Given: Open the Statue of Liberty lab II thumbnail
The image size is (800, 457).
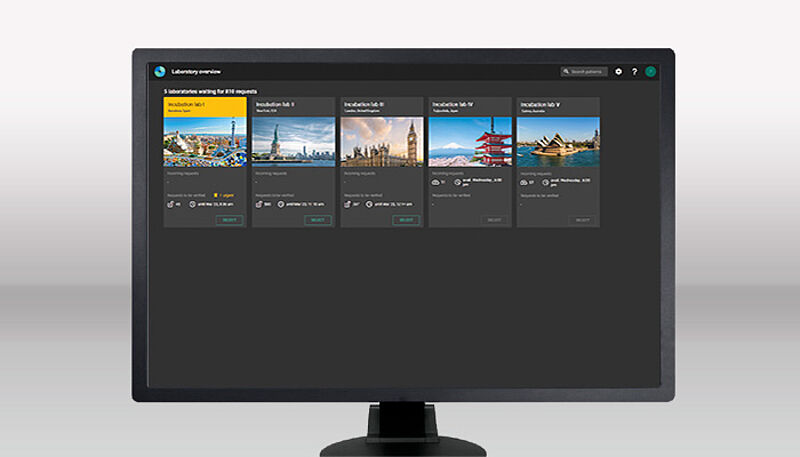Looking at the screenshot, I should pos(293,141).
